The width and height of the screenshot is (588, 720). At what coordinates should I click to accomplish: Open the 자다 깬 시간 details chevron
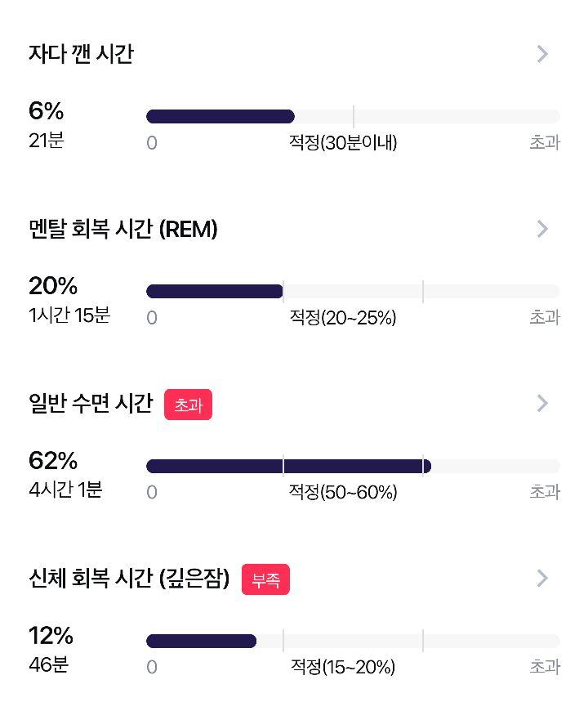[542, 54]
